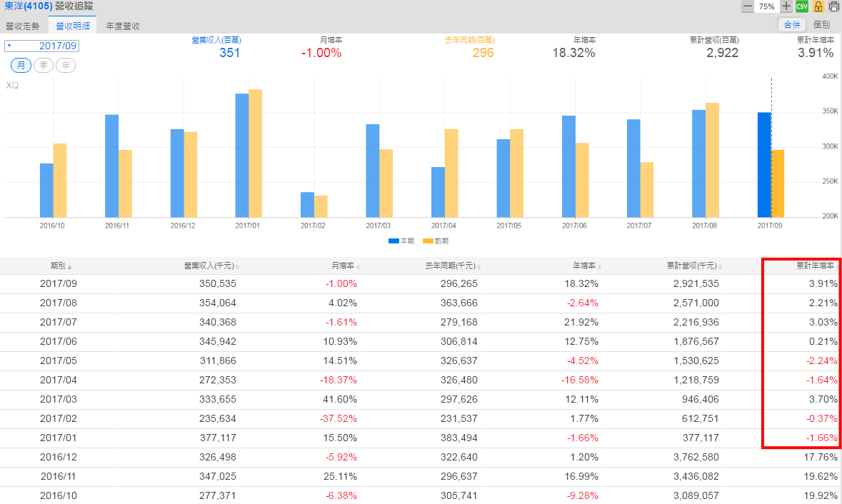The width and height of the screenshot is (842, 504).
Task: Select the 2017/02 blue bar
Action: [x=307, y=204]
